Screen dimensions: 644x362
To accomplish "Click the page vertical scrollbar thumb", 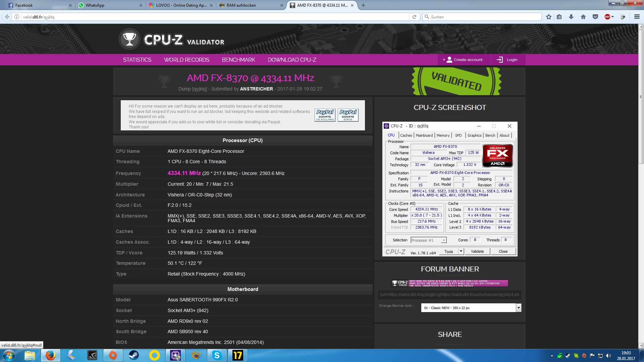I will click(641, 97).
